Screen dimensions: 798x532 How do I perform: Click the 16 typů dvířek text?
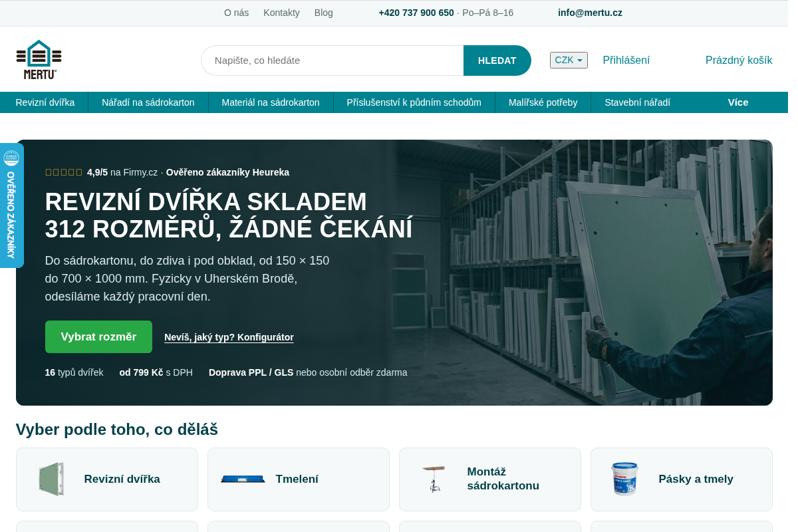pos(74,372)
